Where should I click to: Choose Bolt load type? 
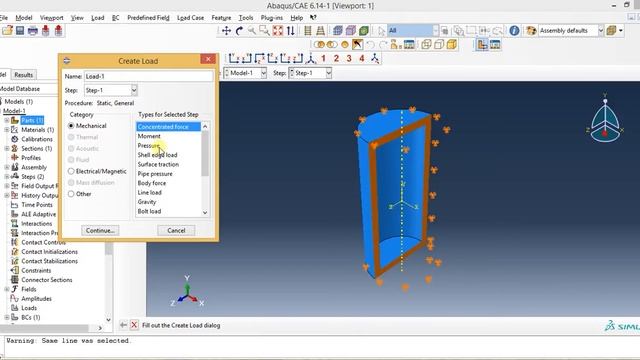[x=149, y=211]
